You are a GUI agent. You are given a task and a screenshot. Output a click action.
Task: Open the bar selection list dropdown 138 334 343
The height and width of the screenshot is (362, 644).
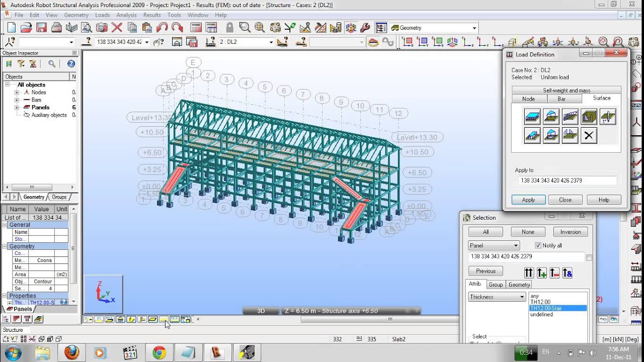point(147,42)
